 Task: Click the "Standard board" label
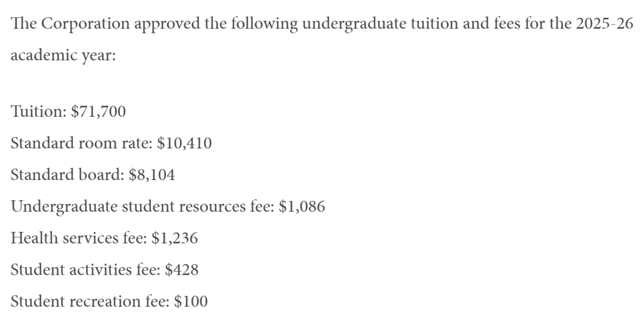67,175
